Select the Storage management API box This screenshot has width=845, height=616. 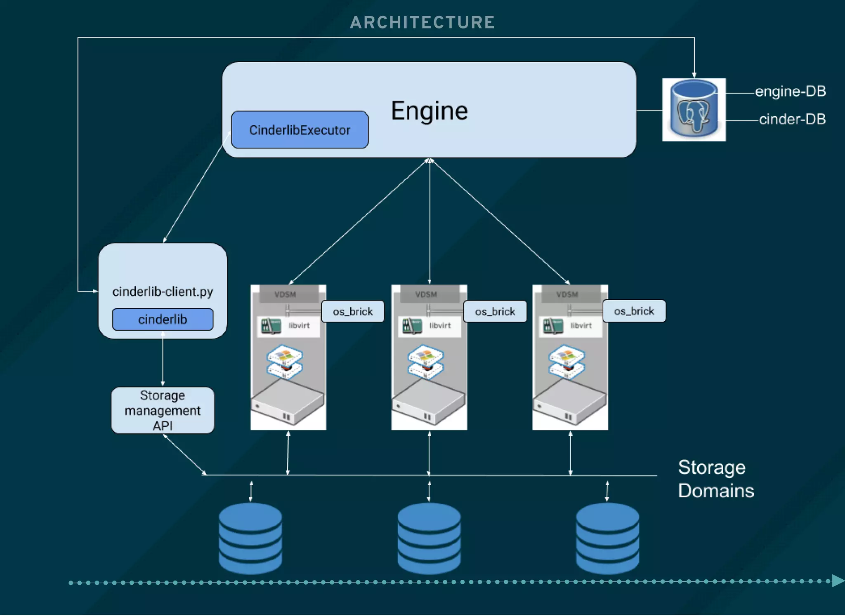click(x=163, y=410)
